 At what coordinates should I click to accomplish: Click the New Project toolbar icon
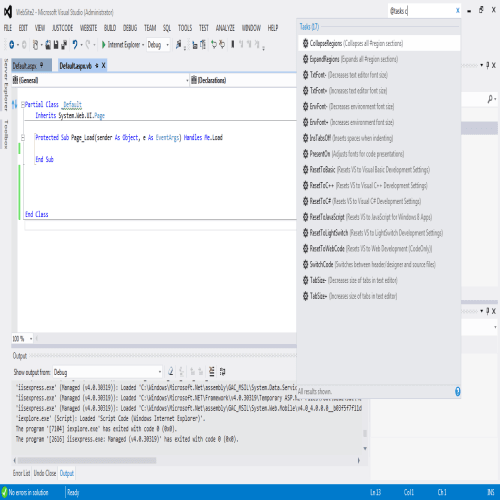tap(36, 44)
